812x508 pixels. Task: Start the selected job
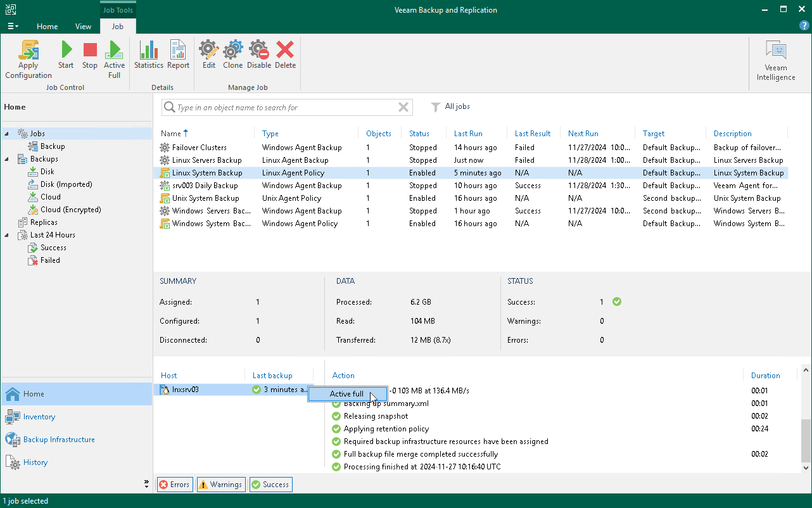click(66, 55)
